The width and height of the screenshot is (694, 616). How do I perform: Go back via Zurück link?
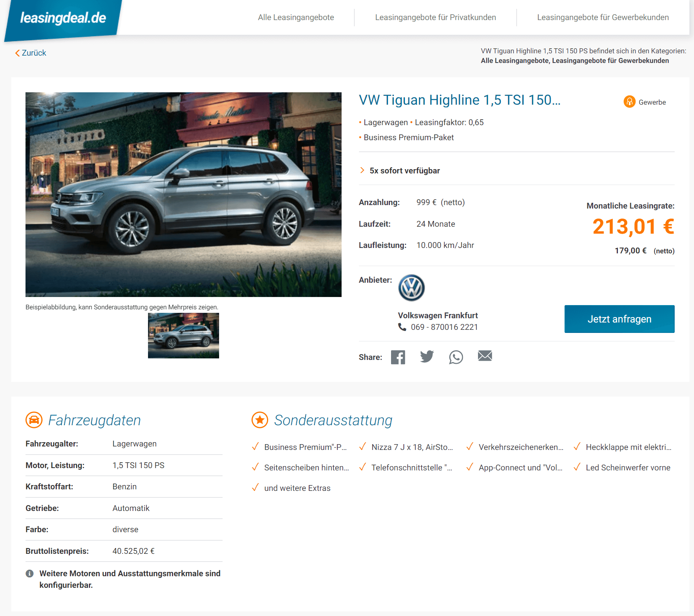[x=31, y=53]
